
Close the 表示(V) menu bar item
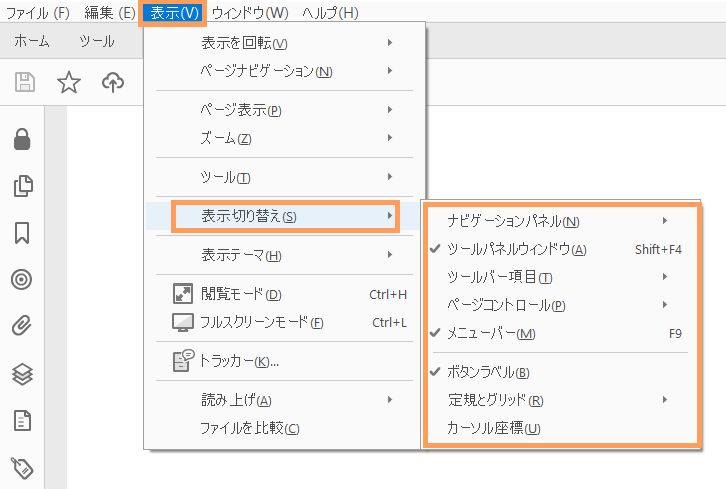pos(174,13)
